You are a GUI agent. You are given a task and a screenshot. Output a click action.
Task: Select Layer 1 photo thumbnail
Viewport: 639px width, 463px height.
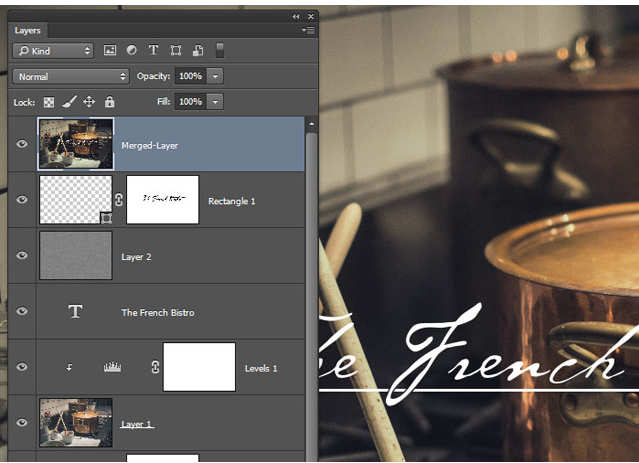(76, 423)
